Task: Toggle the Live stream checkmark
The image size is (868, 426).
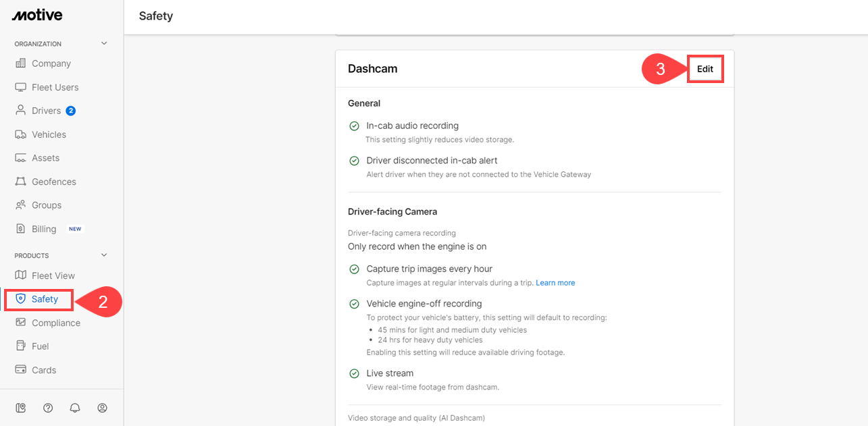Action: click(x=354, y=373)
